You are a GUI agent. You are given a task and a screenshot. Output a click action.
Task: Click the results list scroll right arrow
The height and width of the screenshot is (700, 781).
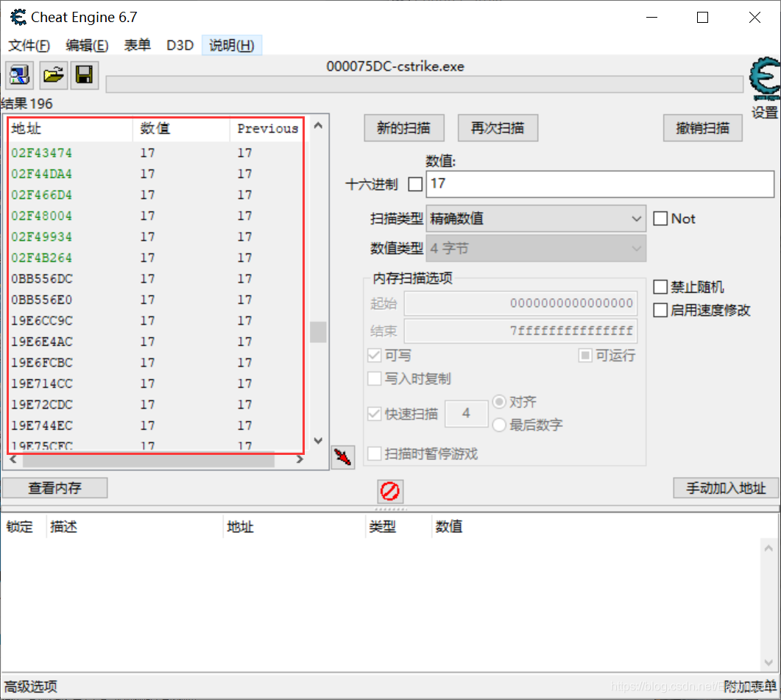pyautogui.click(x=300, y=460)
